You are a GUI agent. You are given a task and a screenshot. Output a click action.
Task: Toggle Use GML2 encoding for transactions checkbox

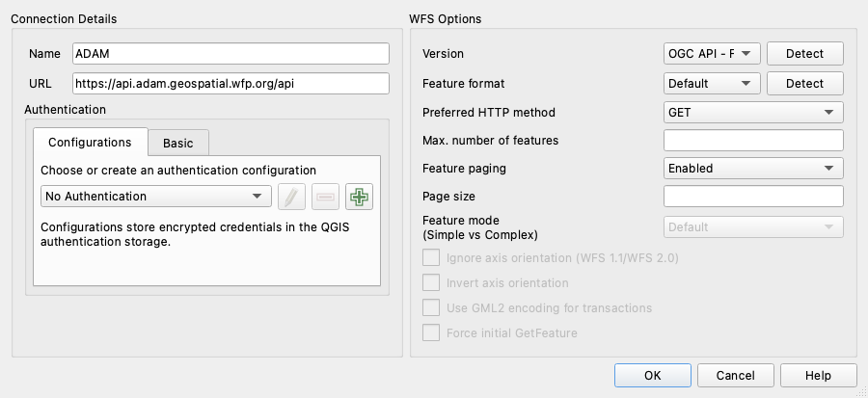click(x=431, y=307)
